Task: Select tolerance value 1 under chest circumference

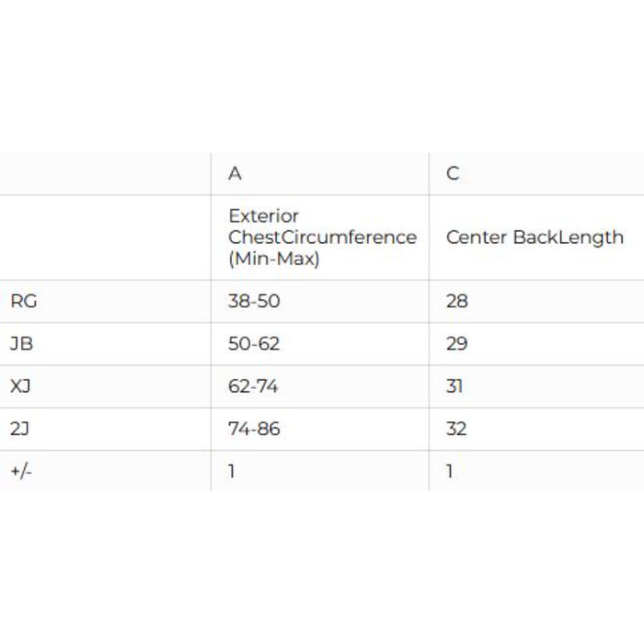Action: pos(232,471)
